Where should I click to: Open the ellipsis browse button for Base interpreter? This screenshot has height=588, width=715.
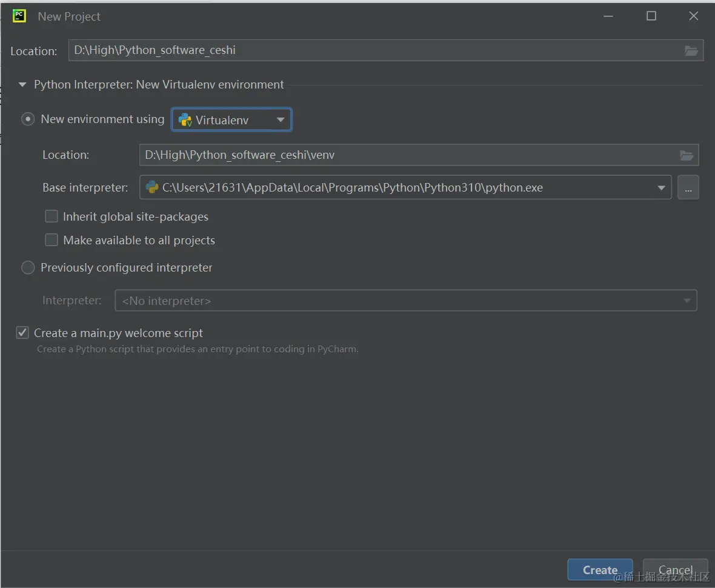click(x=688, y=187)
